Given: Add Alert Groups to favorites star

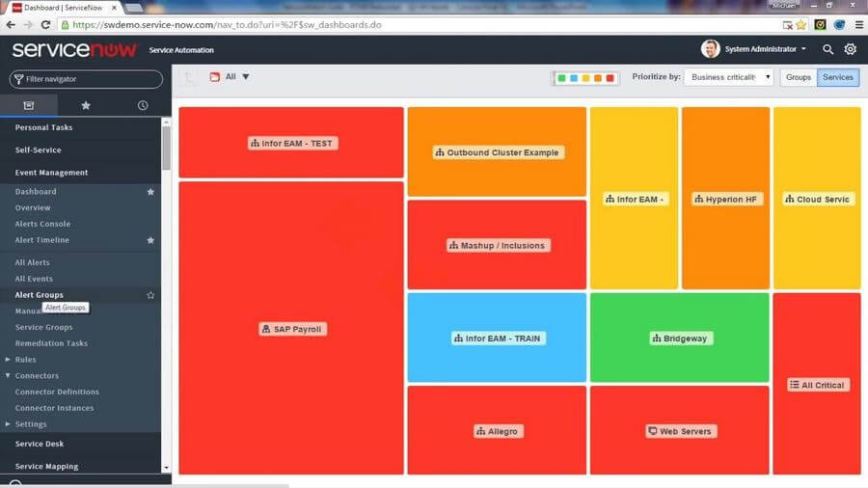Looking at the screenshot, I should pyautogui.click(x=150, y=295).
